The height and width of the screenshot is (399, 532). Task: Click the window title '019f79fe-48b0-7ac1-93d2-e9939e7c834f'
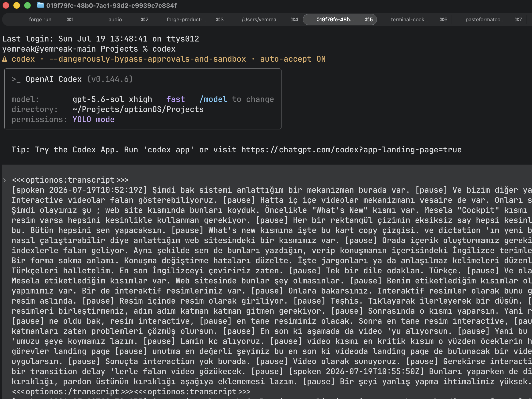(x=111, y=5)
